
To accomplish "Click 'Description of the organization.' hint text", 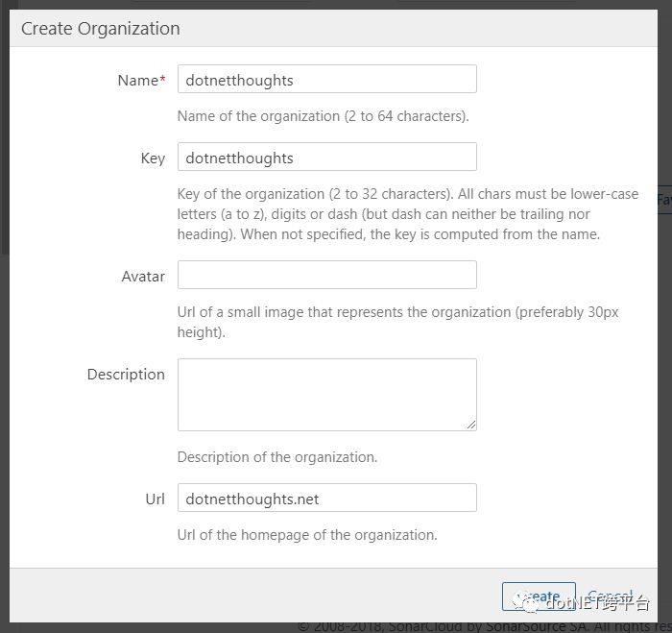I will [x=277, y=457].
